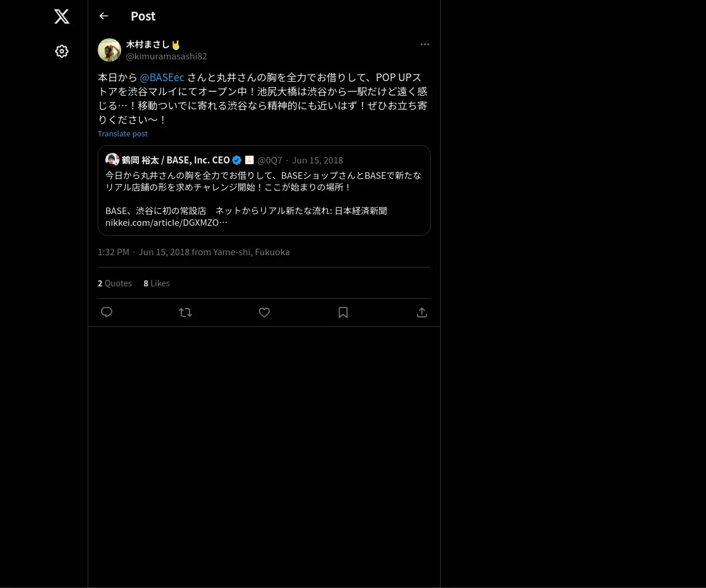
Task: Click the X logo icon
Action: tap(62, 16)
